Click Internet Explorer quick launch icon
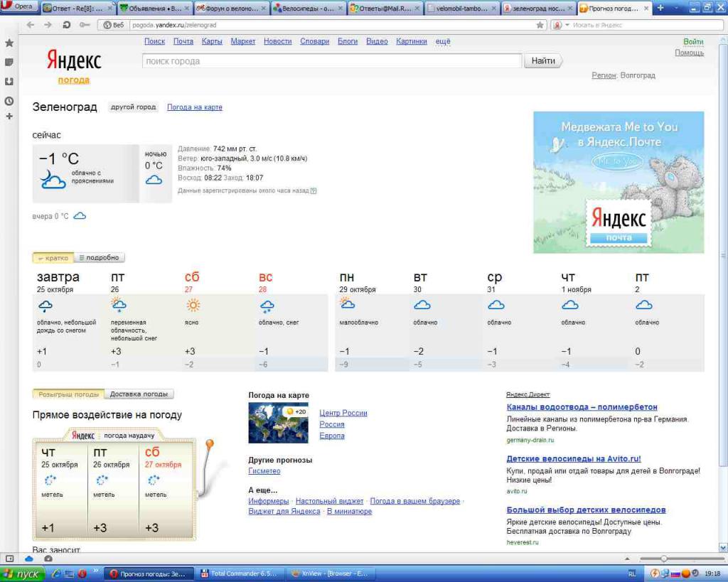This screenshot has width=728, height=582. [57, 574]
